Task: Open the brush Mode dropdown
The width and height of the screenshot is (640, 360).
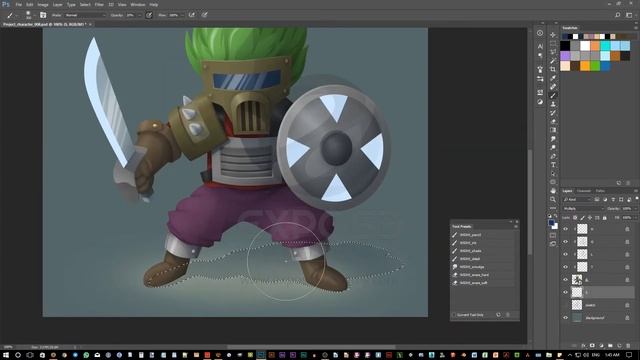Action: coord(85,15)
